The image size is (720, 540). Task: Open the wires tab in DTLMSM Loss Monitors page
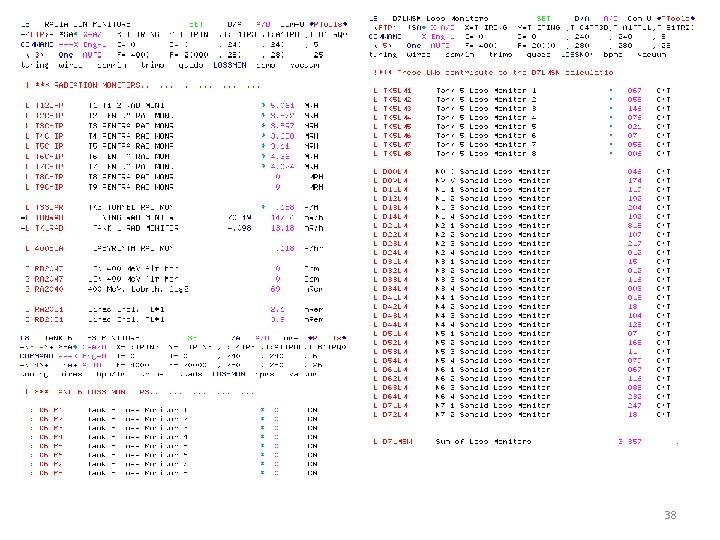pyautogui.click(x=418, y=55)
